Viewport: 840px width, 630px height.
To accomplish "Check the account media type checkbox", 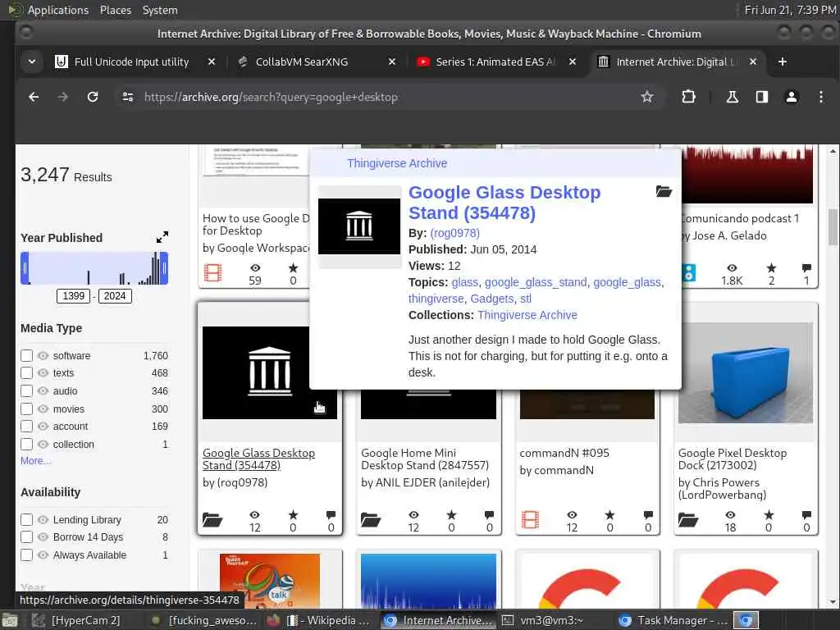I will pyautogui.click(x=27, y=427).
